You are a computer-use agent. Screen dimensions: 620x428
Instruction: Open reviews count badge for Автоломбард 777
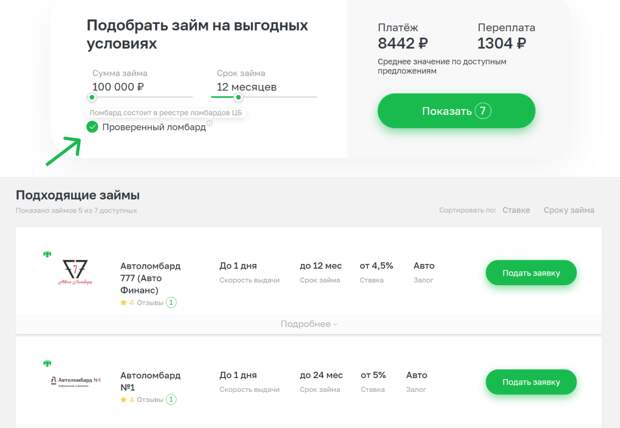[x=171, y=303]
